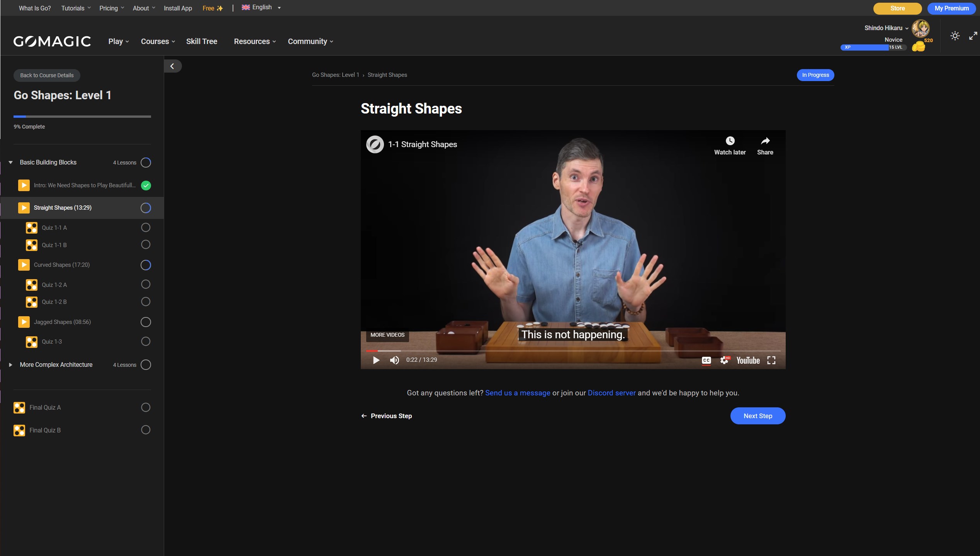Toggle Final Quiz A completion circle
This screenshot has width=980, height=556.
(x=146, y=407)
